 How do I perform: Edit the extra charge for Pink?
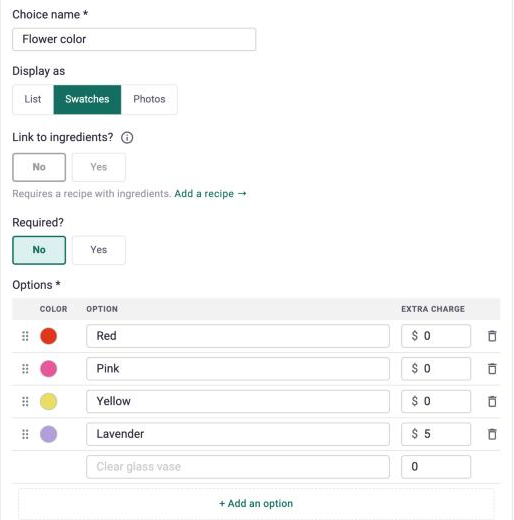pos(436,369)
